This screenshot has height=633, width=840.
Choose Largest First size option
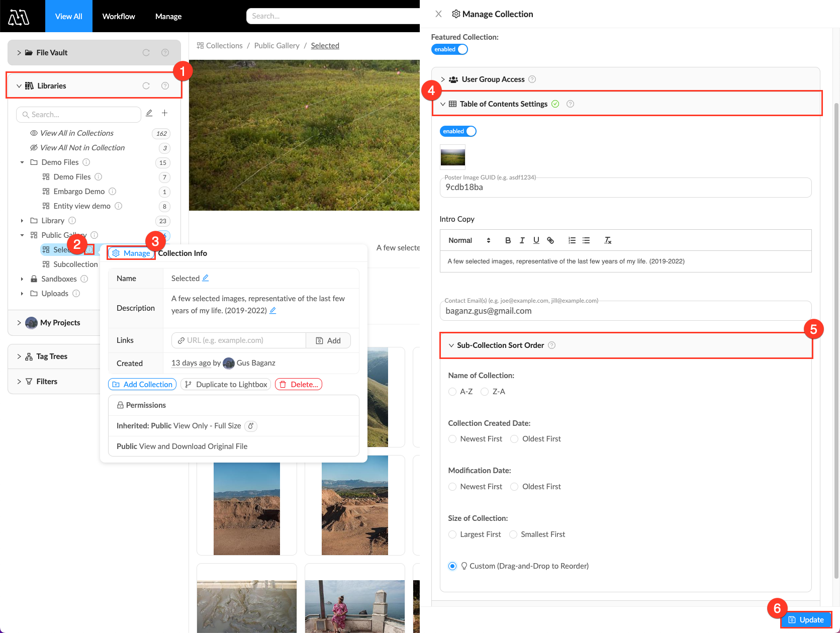tap(452, 534)
